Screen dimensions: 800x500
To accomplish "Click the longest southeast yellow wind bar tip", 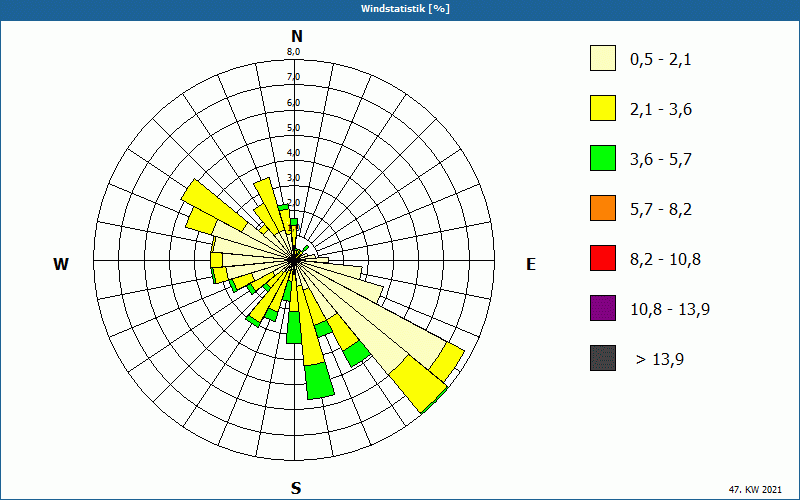I will click(417, 383).
